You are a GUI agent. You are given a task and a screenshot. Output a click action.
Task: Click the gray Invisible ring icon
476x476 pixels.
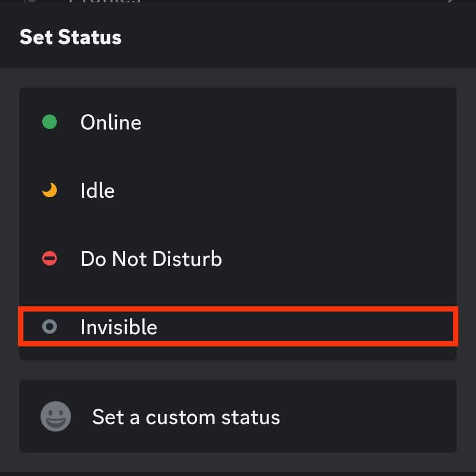pyautogui.click(x=49, y=327)
